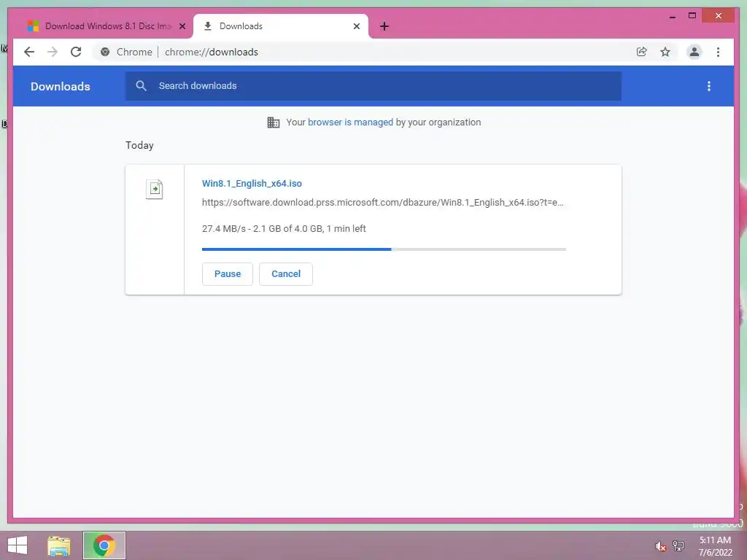Cancel the Win8.1 ISO download
The image size is (747, 560).
coord(286,274)
